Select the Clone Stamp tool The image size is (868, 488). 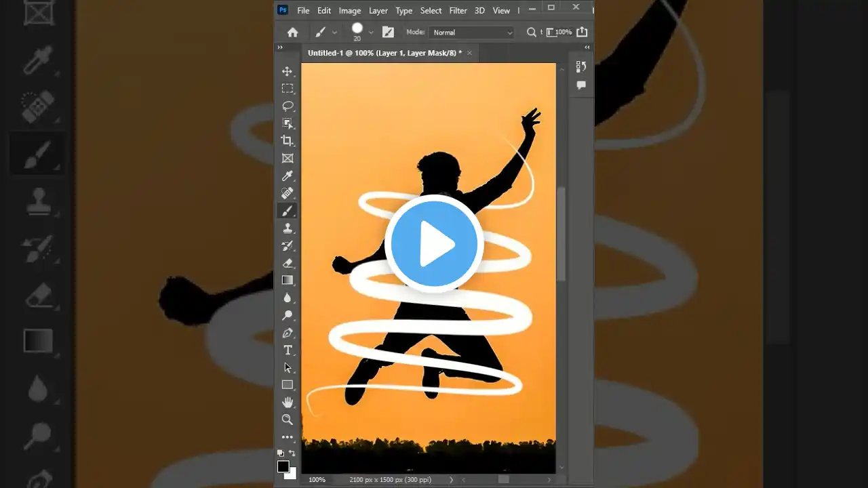coord(288,228)
